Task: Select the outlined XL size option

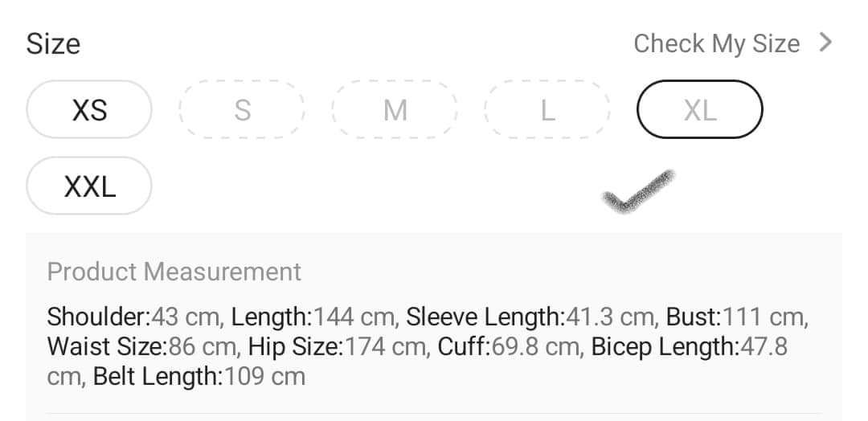Action: [700, 109]
